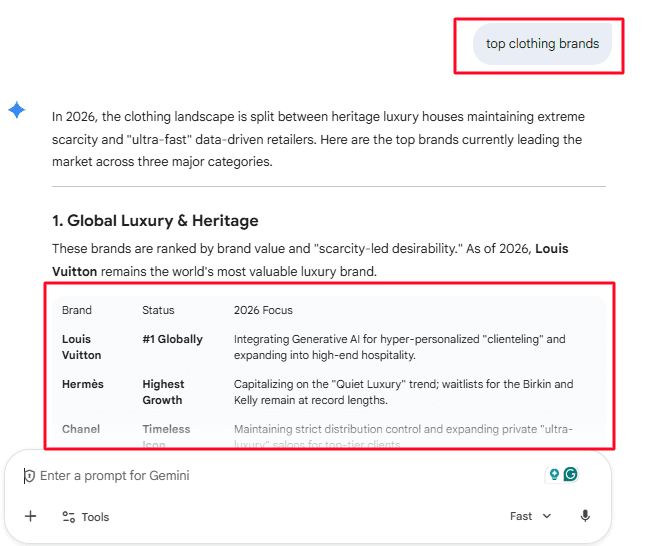The width and height of the screenshot is (660, 546).
Task: Click the '1. Global Luxury & Heritage' heading
Action: point(155,221)
